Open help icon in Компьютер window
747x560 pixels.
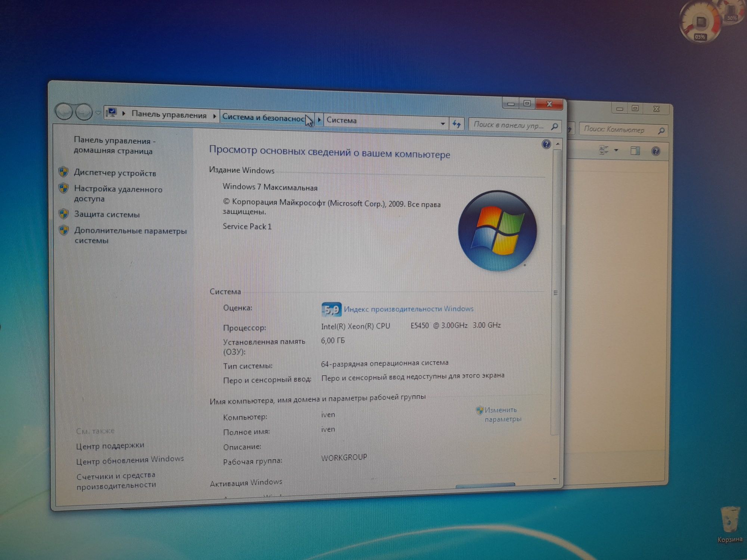click(655, 151)
